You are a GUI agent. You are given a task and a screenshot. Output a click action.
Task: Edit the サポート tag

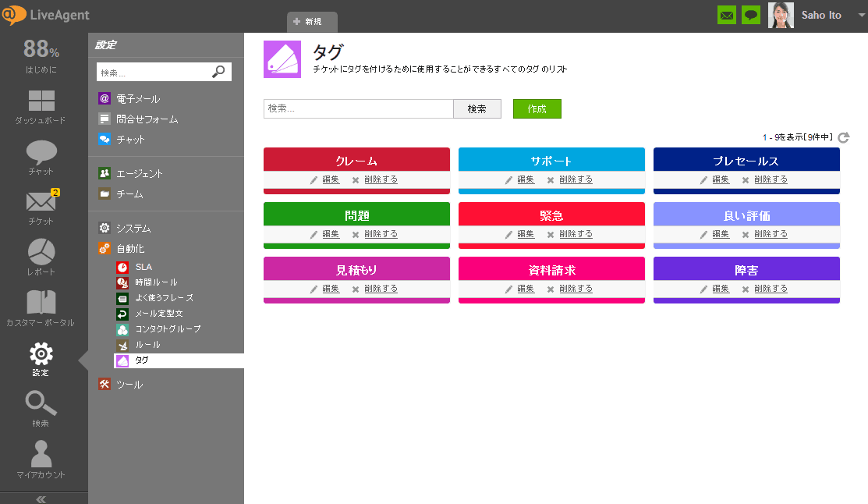pyautogui.click(x=526, y=179)
